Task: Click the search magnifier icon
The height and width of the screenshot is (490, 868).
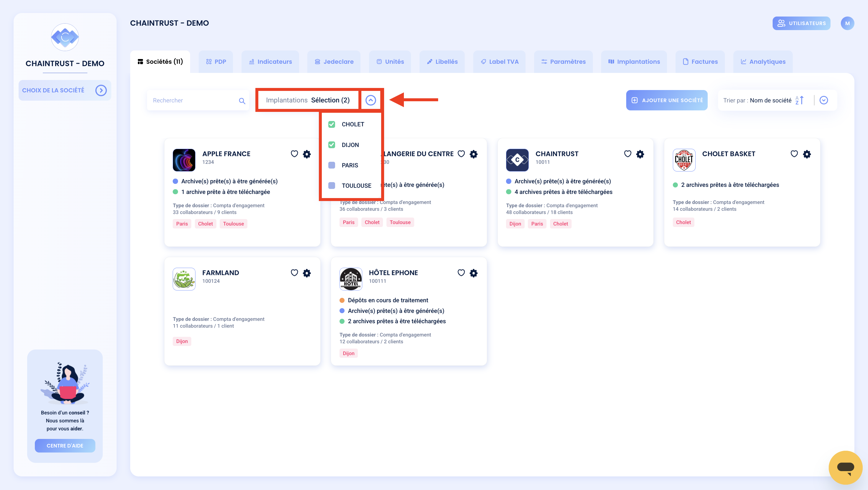Action: point(242,101)
